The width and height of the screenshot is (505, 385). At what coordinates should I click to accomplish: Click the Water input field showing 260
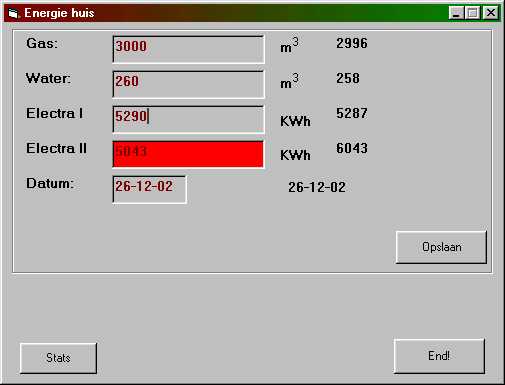tap(189, 84)
